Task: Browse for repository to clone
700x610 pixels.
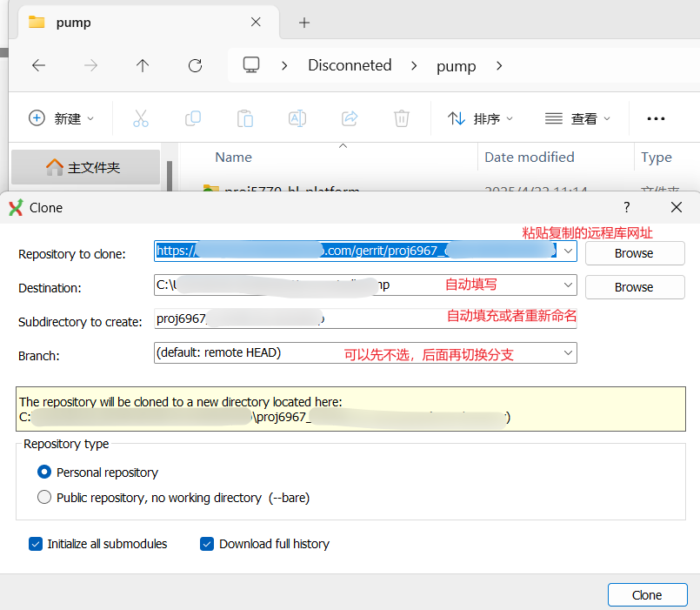Action: (635, 253)
